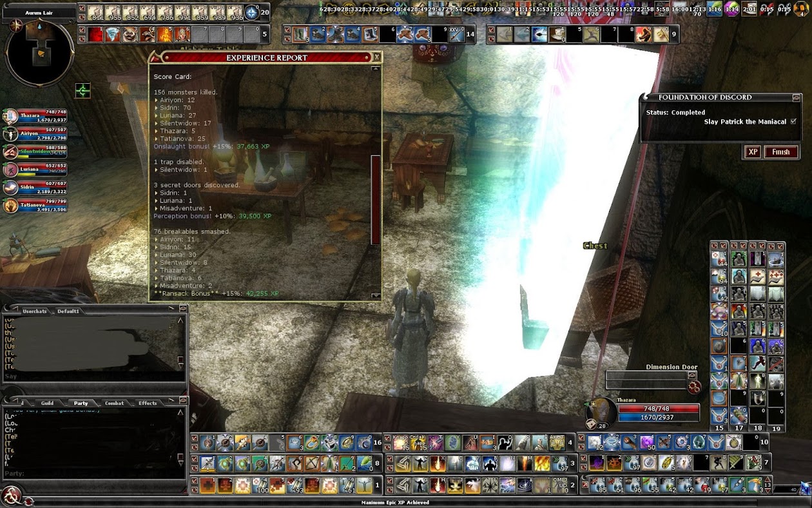Click the Experience Report vertical scrollbar
The height and width of the screenshot is (508, 812).
click(376, 200)
